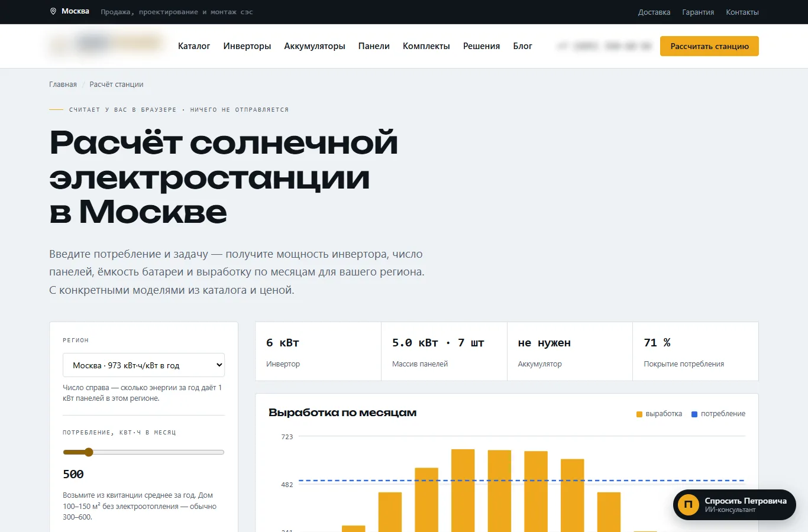This screenshot has height=532, width=808.
Task: Open the Комплекты navigation item
Action: click(426, 46)
